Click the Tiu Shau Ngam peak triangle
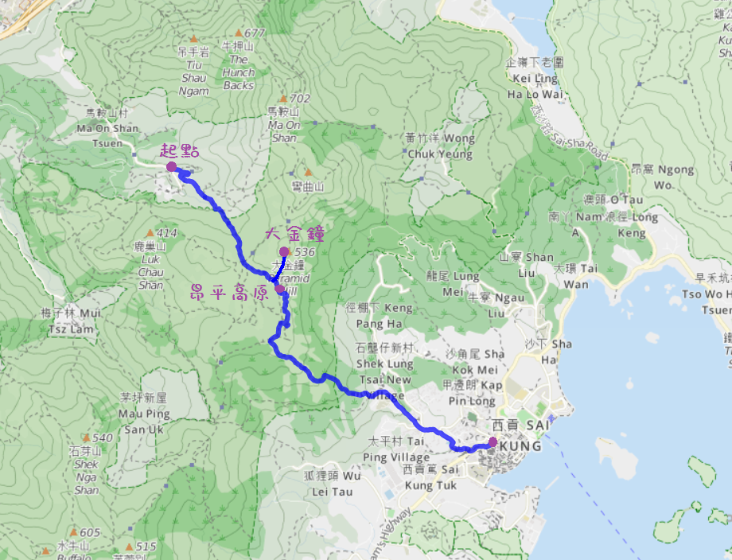Image resolution: width=732 pixels, height=560 pixels. tap(193, 39)
